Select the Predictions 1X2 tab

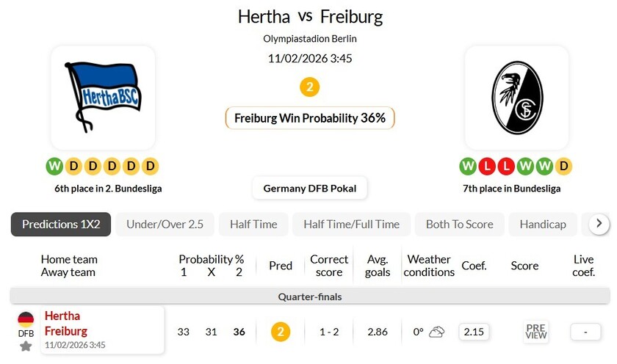(61, 225)
